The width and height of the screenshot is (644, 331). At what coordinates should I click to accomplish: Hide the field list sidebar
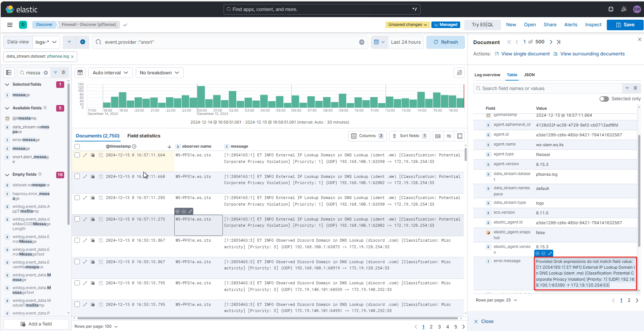click(x=9, y=73)
